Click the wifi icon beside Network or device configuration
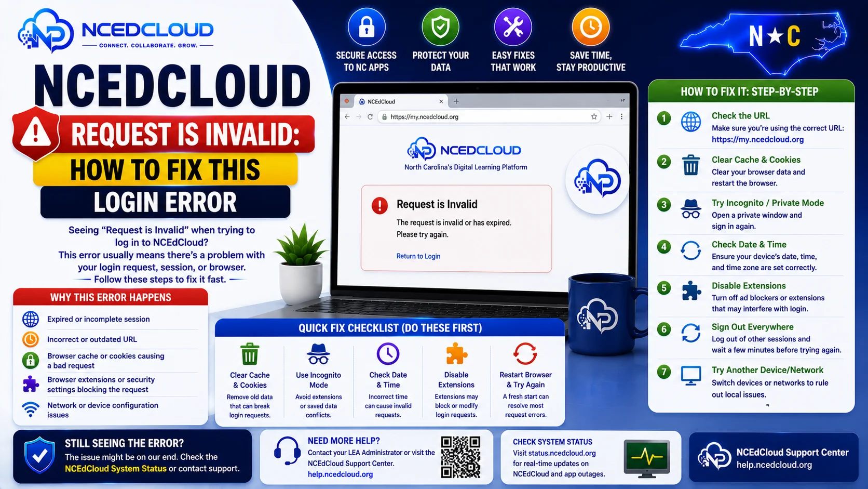The height and width of the screenshot is (489, 868). click(x=31, y=409)
